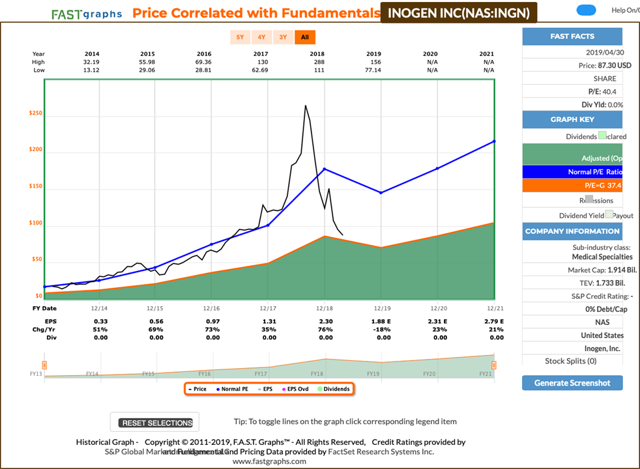This screenshot has width=640, height=469.
Task: Open the www.fastgraphs.com link
Action: click(269, 461)
